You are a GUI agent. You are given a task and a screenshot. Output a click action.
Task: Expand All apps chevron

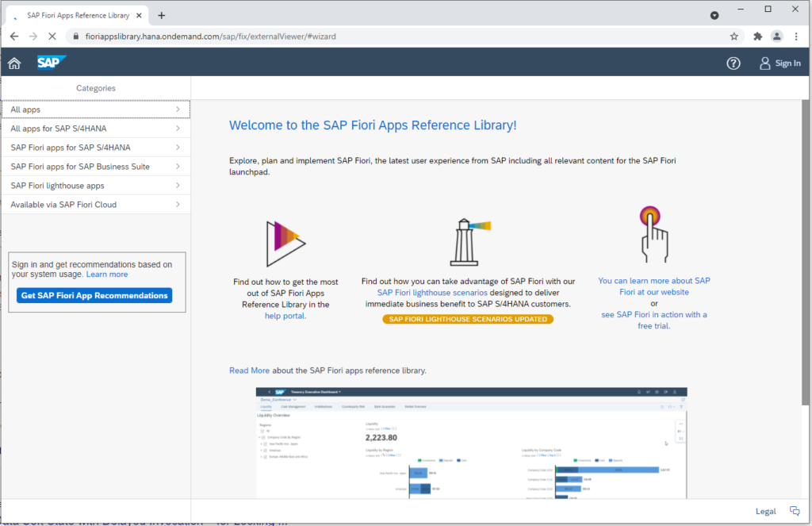coord(178,109)
